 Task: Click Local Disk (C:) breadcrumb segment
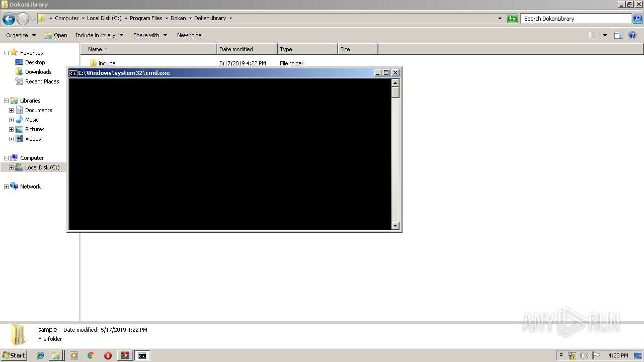click(104, 18)
